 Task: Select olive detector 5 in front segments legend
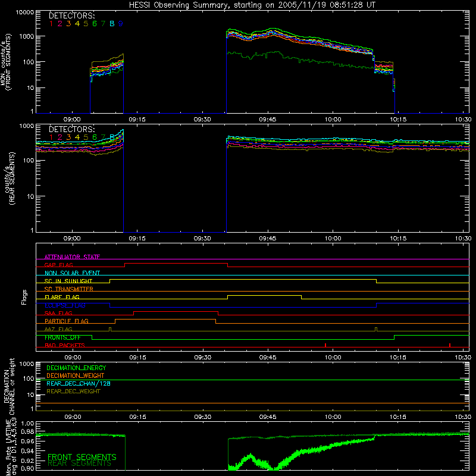[x=86, y=24]
